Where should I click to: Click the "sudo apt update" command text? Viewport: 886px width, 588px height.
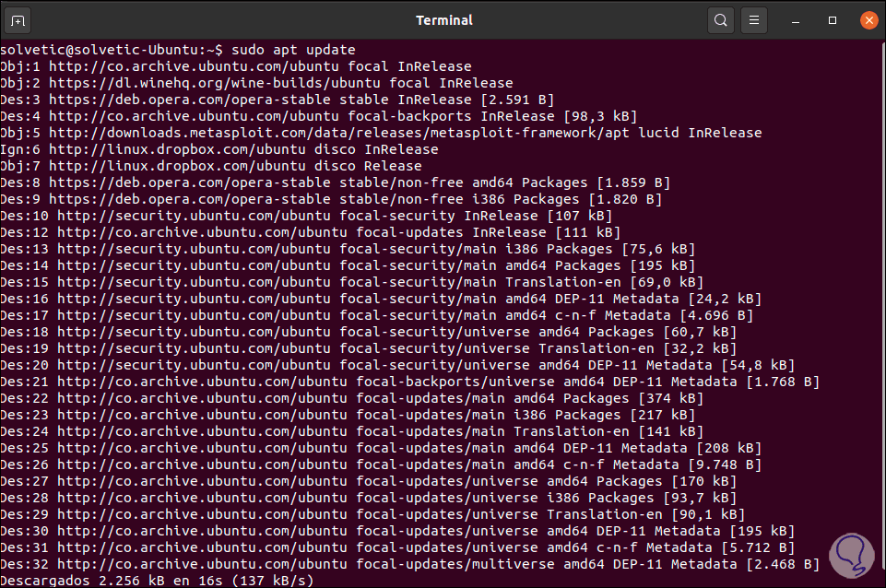click(x=294, y=50)
